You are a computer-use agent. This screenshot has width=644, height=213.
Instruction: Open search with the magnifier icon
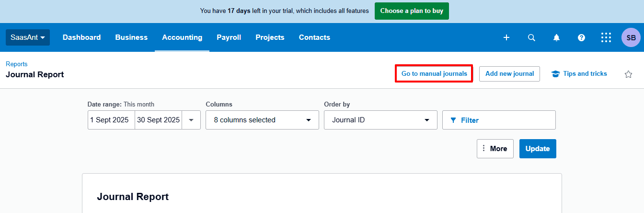(x=531, y=37)
